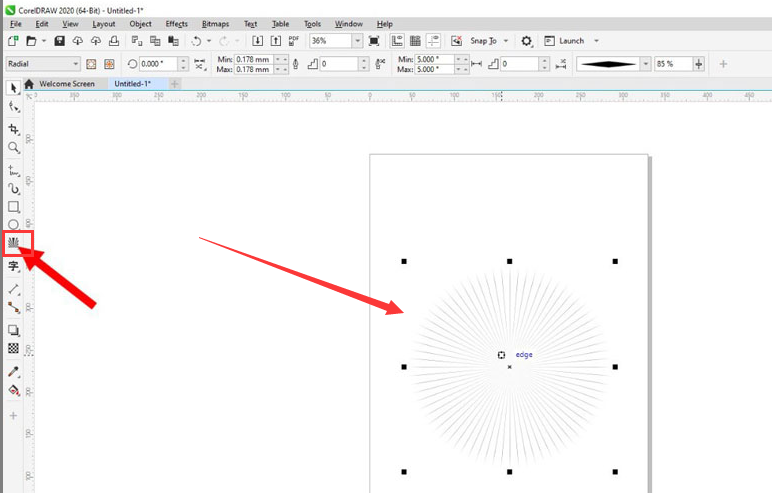
Task: Click cloud upload icon
Action: click(x=96, y=41)
